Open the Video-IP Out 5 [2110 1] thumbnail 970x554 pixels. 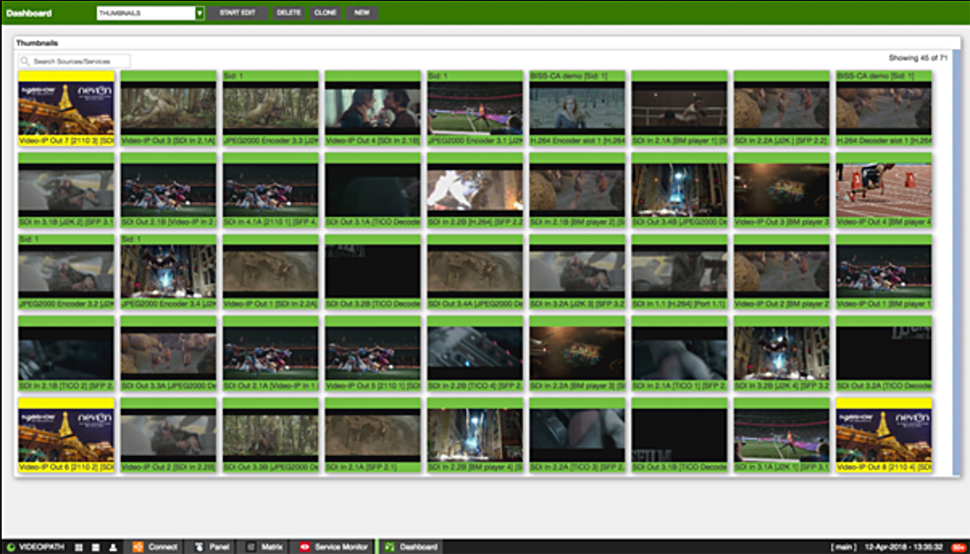click(x=372, y=354)
